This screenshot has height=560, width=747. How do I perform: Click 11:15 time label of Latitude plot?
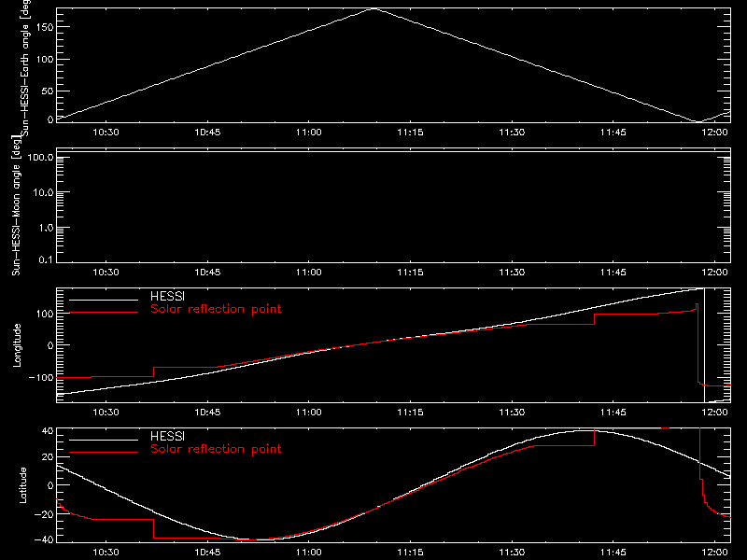click(410, 552)
